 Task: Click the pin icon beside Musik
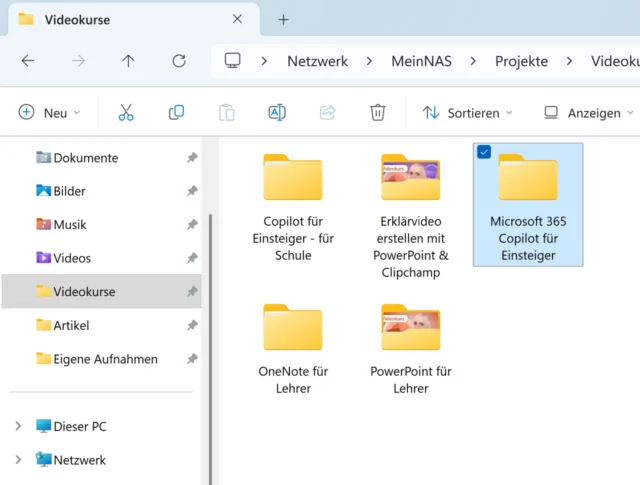pyautogui.click(x=192, y=224)
